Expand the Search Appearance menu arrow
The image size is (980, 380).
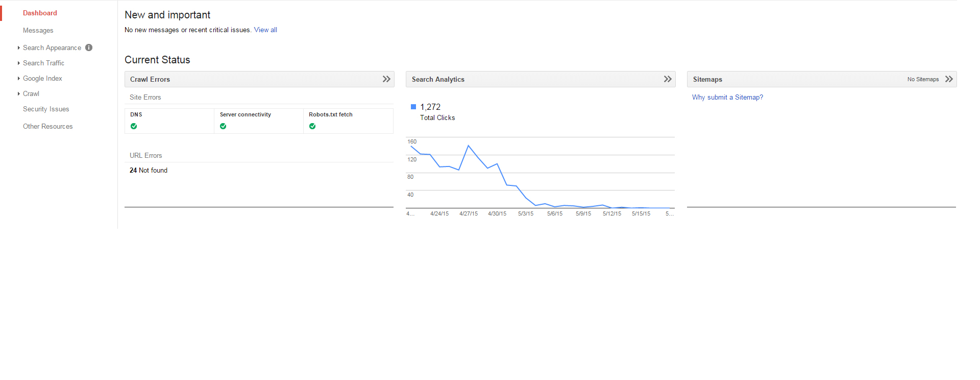click(x=19, y=48)
